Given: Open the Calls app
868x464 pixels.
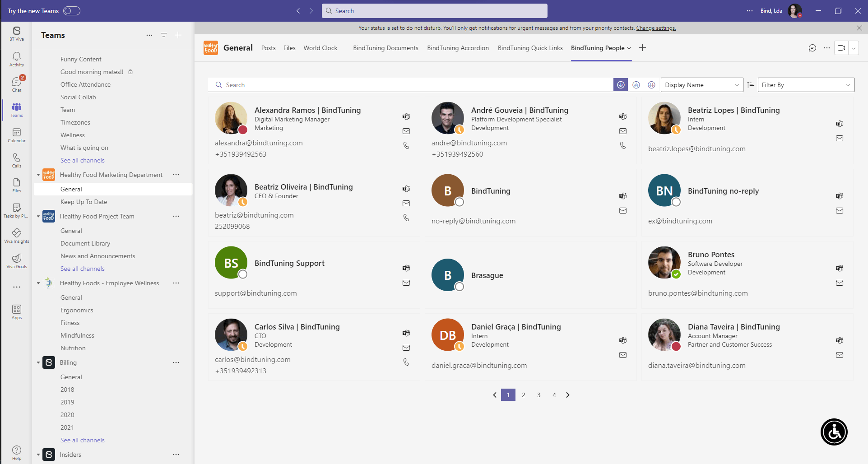Looking at the screenshot, I should [17, 160].
